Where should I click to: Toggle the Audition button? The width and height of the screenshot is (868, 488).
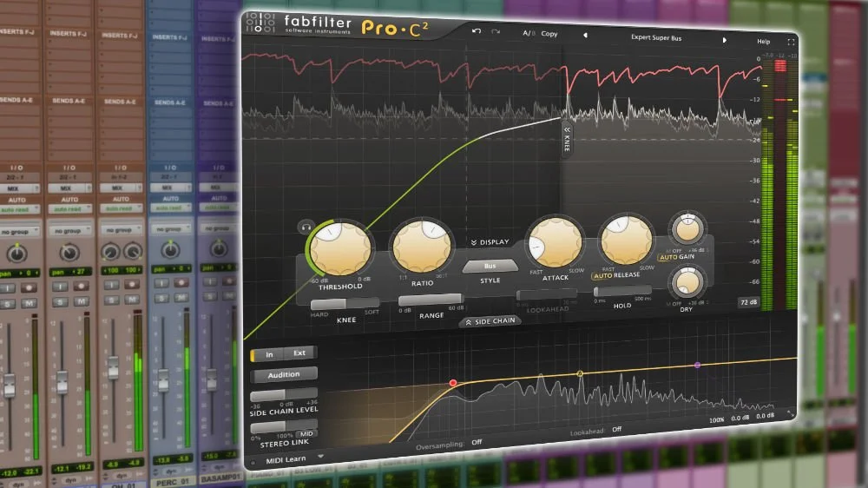[x=284, y=375]
